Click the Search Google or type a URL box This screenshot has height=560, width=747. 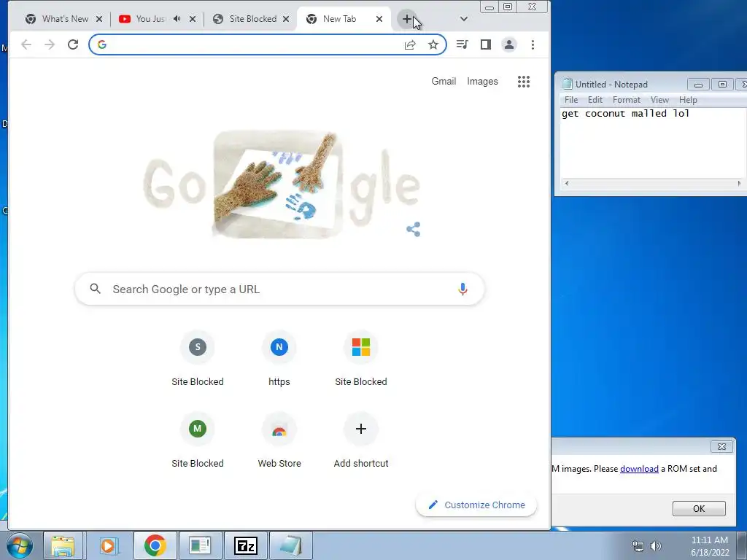[279, 289]
